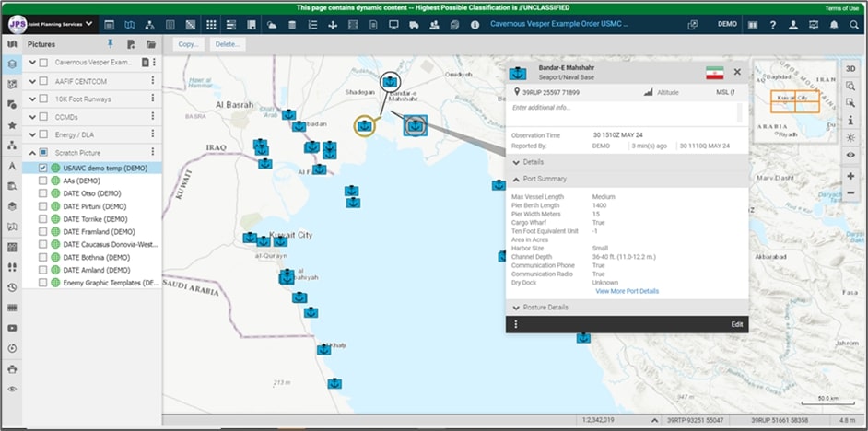Open the popup footer three-dot menu
This screenshot has width=868, height=431.
click(516, 324)
